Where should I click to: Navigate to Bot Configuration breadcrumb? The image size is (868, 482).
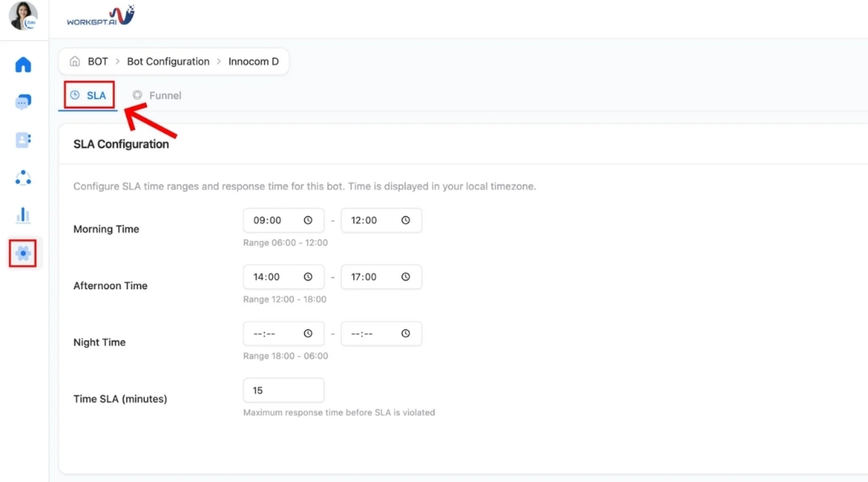(169, 62)
